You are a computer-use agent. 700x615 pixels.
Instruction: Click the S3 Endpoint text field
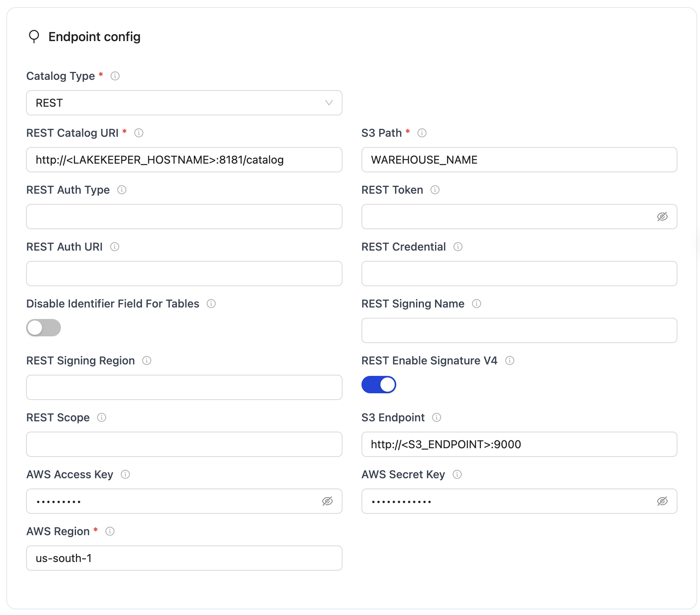pyautogui.click(x=519, y=444)
